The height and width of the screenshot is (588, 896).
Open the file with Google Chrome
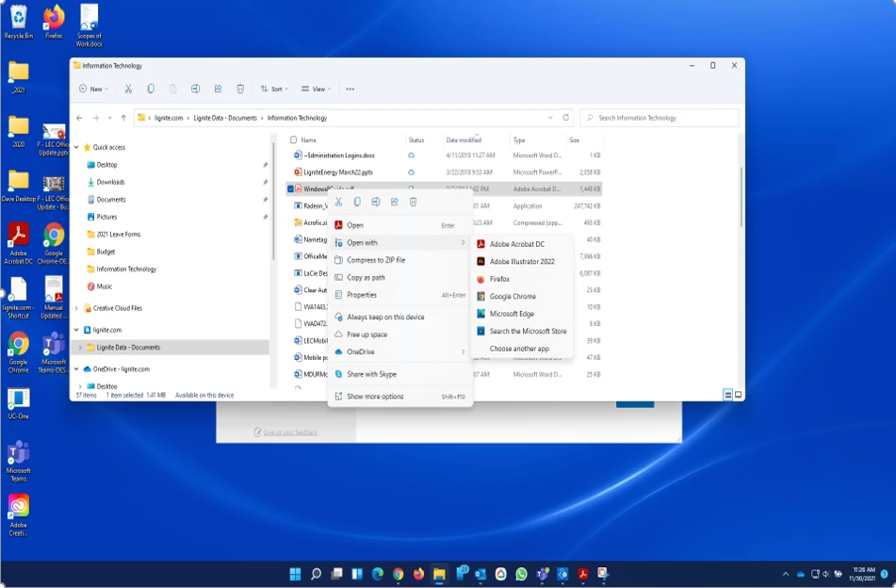[522, 297]
